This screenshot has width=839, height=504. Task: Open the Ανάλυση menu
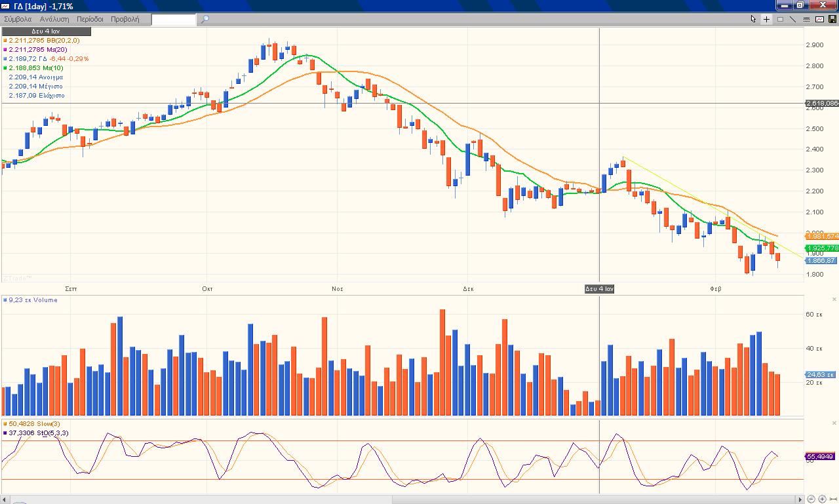tap(54, 19)
